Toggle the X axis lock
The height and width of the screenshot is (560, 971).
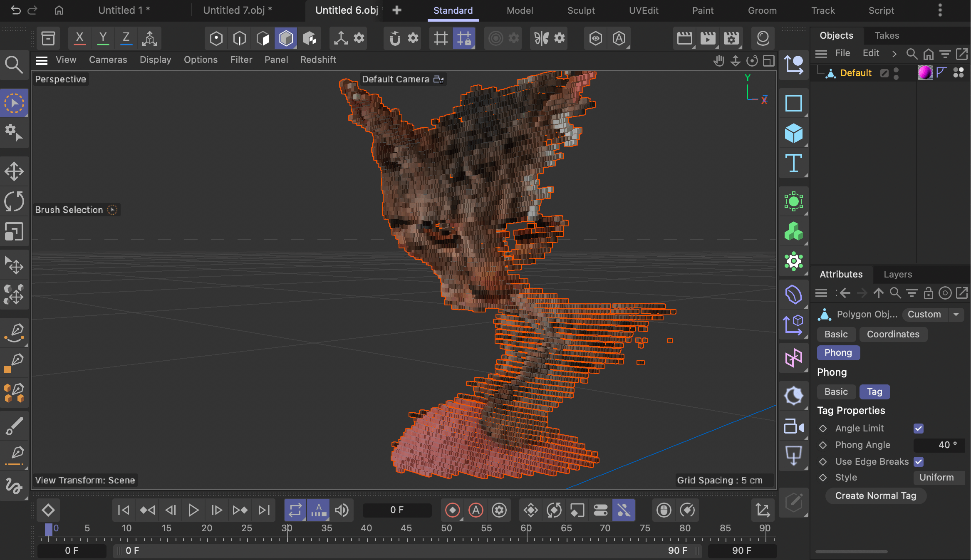[79, 39]
